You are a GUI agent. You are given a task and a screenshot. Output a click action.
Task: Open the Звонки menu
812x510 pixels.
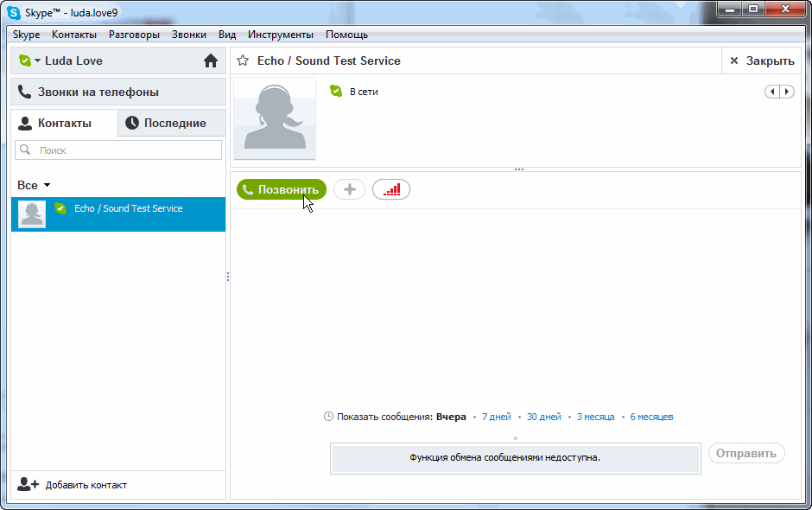(189, 35)
